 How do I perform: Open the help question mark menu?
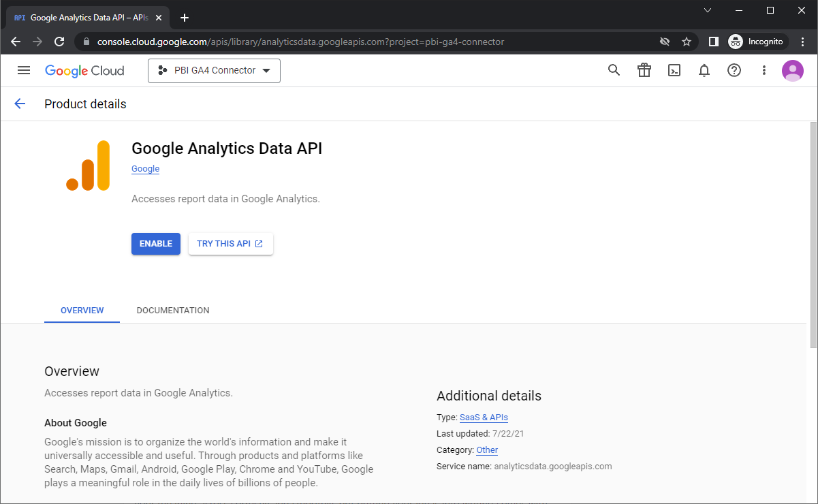[x=734, y=70]
